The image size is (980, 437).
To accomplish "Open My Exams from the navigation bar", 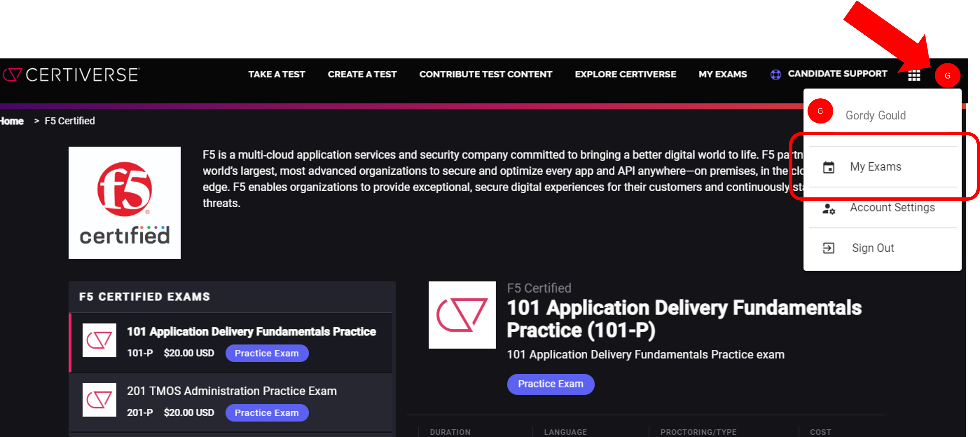I will [x=722, y=74].
